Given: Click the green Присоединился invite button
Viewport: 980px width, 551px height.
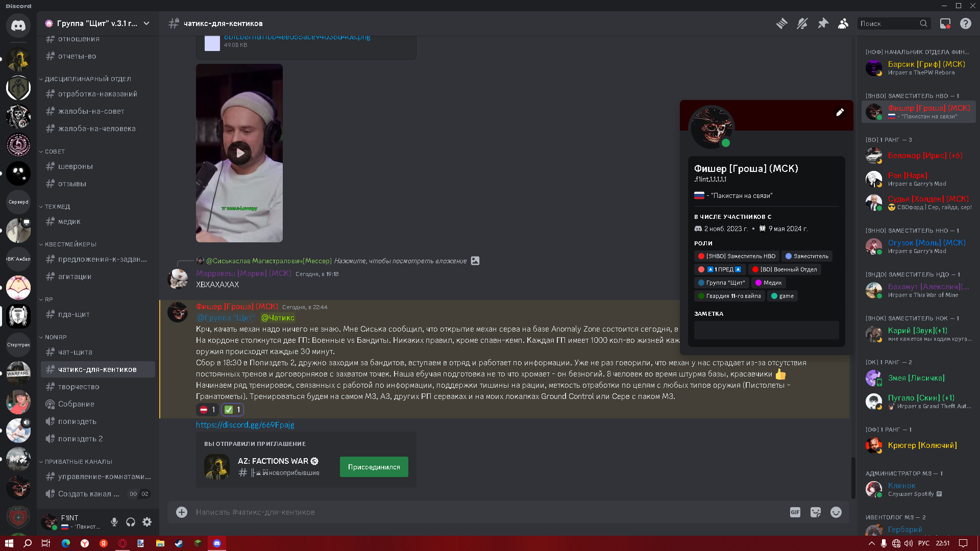Looking at the screenshot, I should point(374,467).
